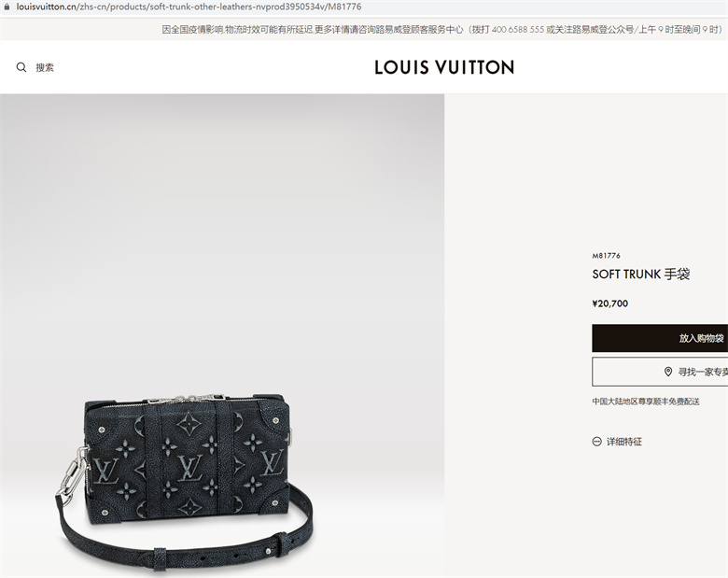
Task: Click the location pin icon
Action: pyautogui.click(x=668, y=372)
